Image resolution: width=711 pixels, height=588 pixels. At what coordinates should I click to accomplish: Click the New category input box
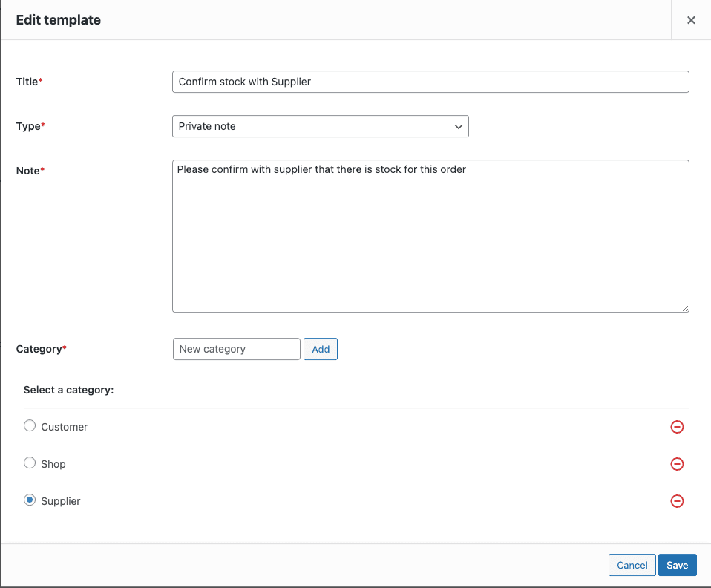pos(236,349)
